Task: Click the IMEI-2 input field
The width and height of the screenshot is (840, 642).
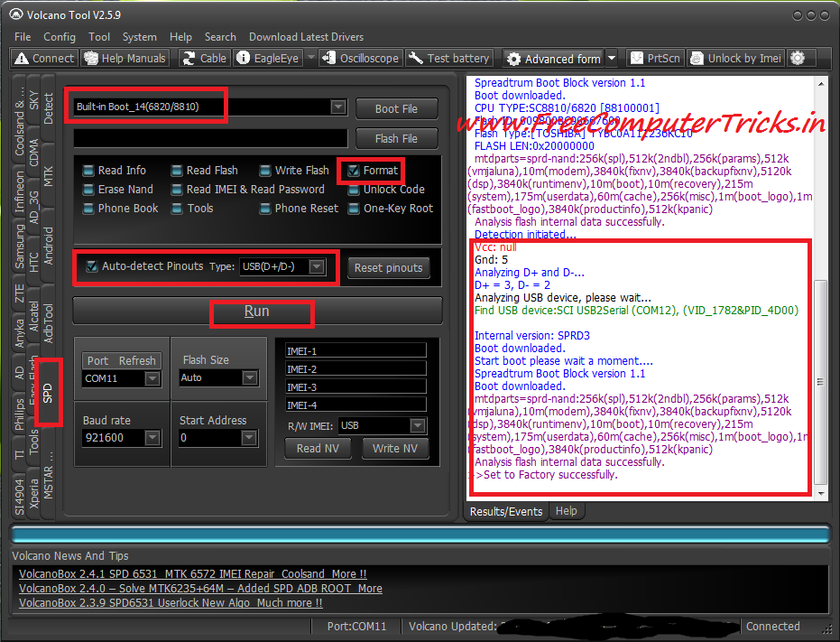Action: [355, 369]
